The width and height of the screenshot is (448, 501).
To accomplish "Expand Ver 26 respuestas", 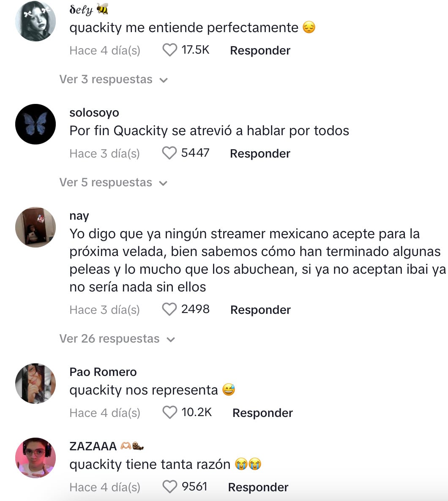I will pos(117,339).
